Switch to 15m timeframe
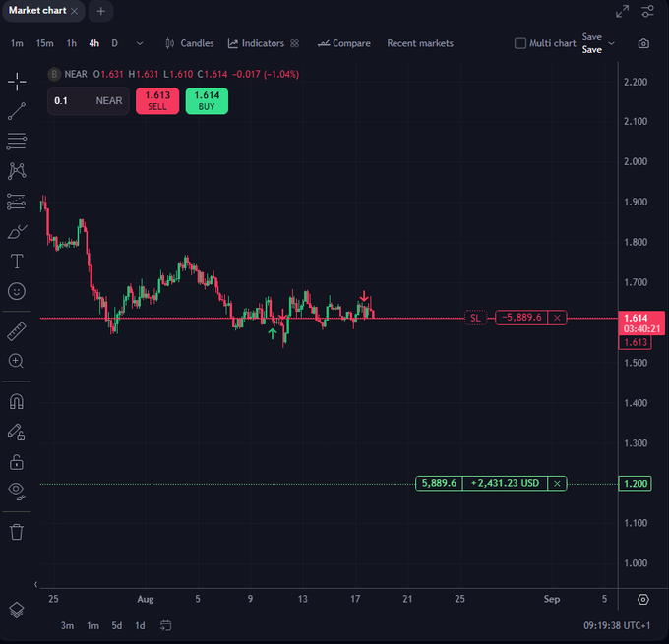669x644 pixels. point(45,43)
